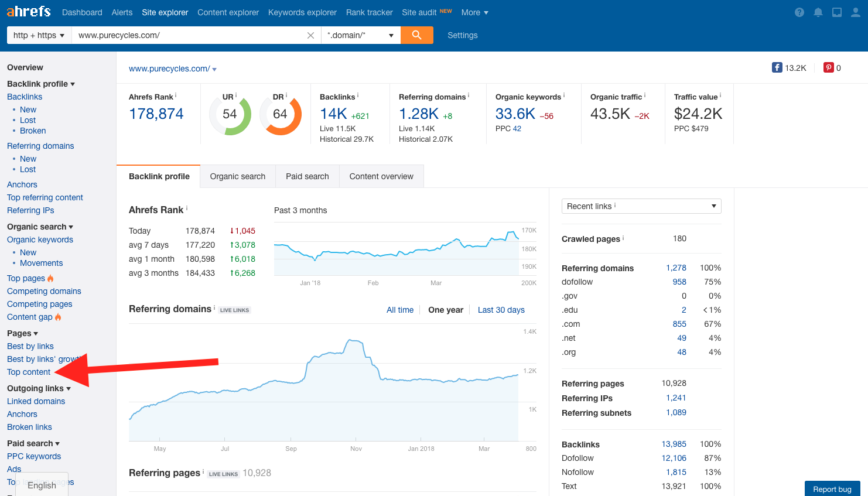
Task: Click the Pinterest shares icon
Action: [x=829, y=67]
